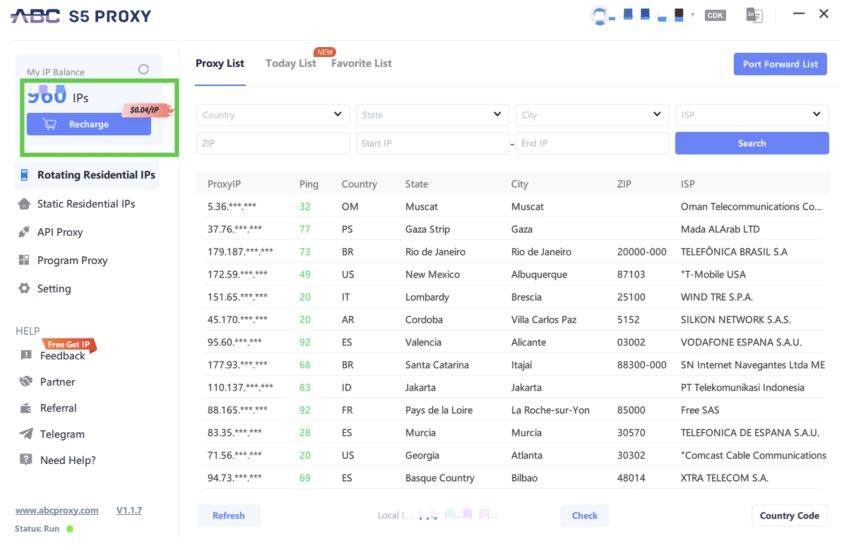Click the Setting gear icon
The height and width of the screenshot is (550, 854).
(x=24, y=288)
